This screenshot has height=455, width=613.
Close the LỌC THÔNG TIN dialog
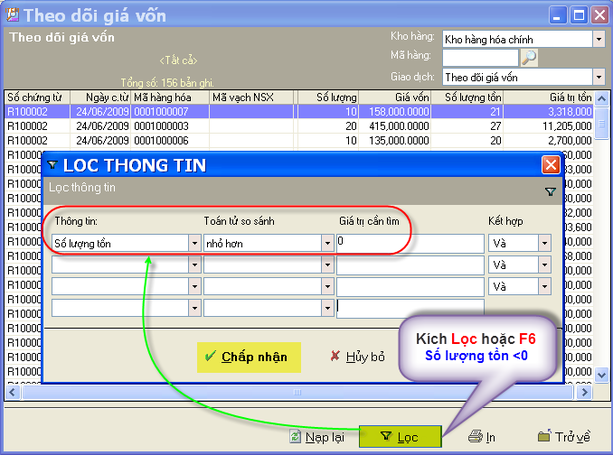click(550, 165)
